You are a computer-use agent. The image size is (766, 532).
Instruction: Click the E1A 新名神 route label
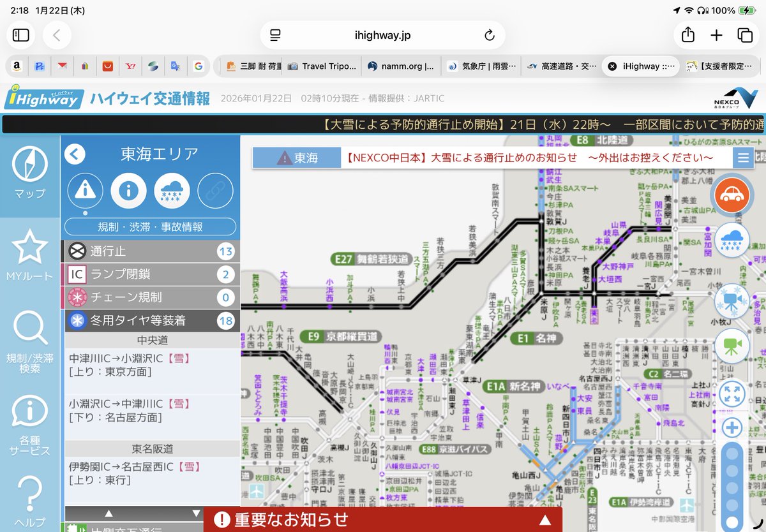click(514, 386)
